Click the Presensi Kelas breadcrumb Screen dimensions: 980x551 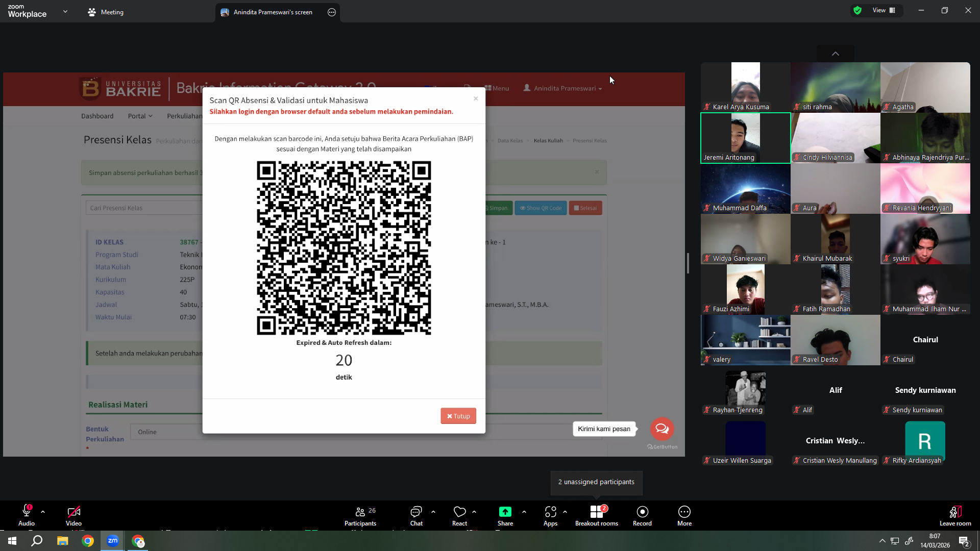(590, 140)
